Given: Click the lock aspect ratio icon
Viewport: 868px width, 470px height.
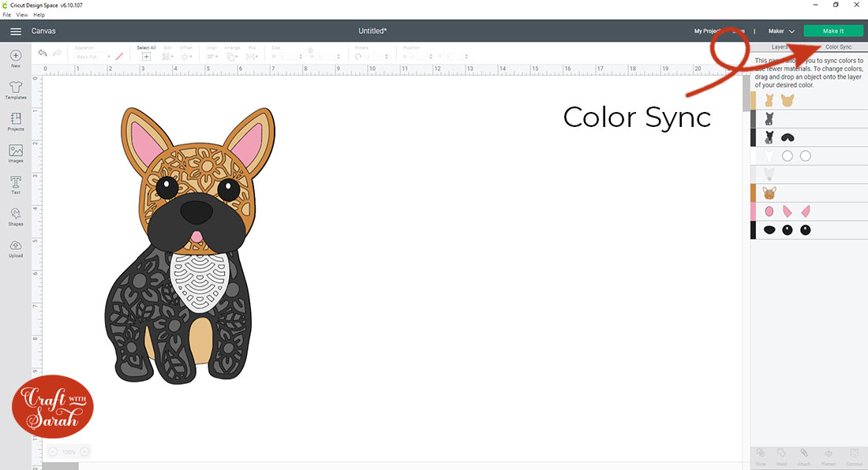Looking at the screenshot, I should [311, 50].
